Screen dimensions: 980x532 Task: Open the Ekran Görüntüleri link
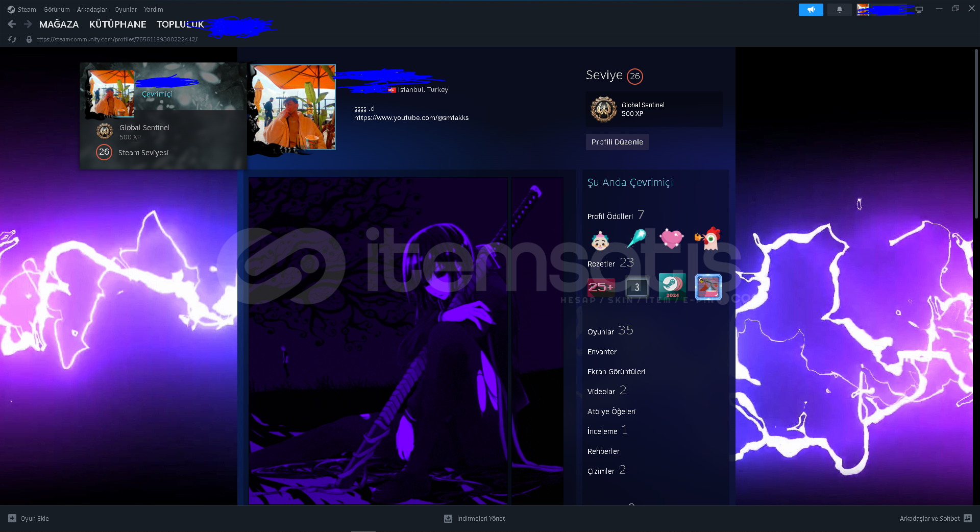pos(616,372)
